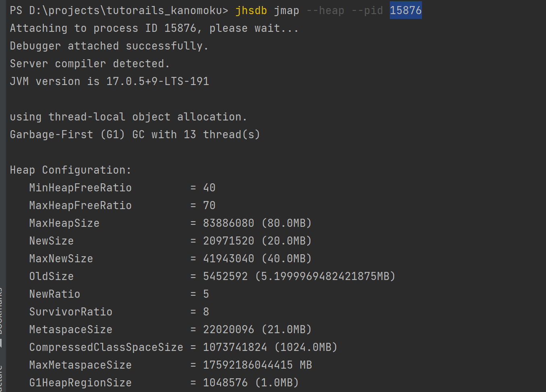Click the MaxHeapFreeRatio label
The height and width of the screenshot is (392, 546).
tap(81, 205)
